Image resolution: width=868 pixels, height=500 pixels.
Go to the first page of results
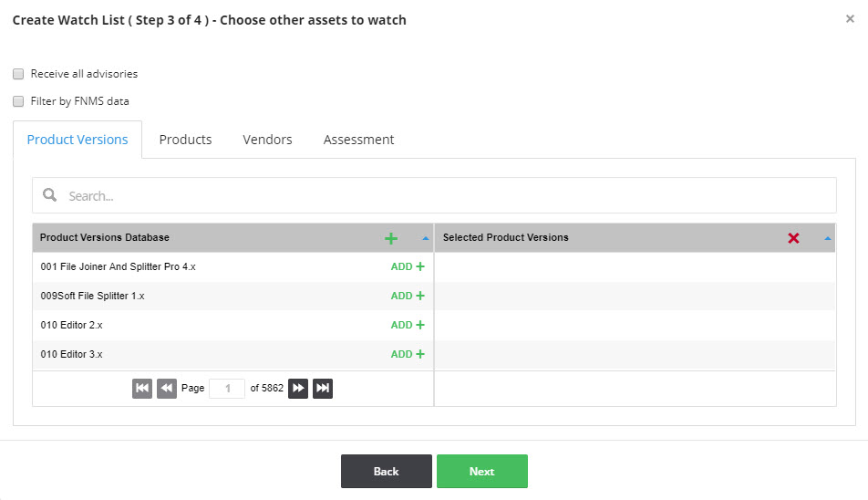point(142,389)
